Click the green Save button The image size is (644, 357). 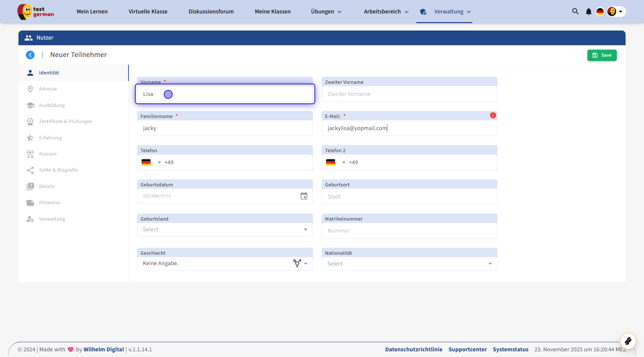[602, 55]
